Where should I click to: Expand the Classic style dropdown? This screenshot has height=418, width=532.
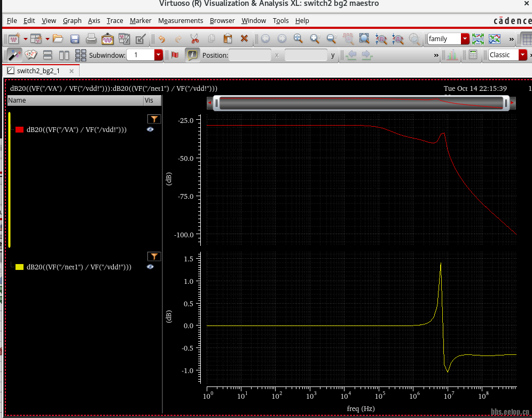(523, 55)
